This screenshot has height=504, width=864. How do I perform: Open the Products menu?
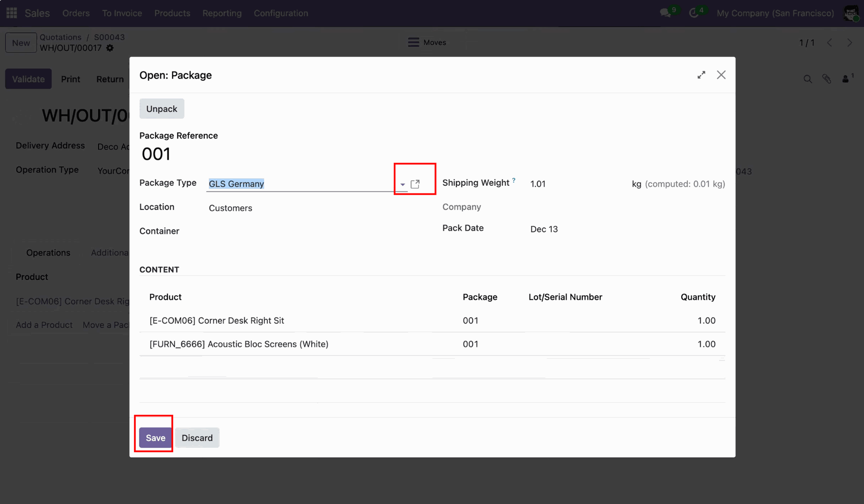coord(172,13)
